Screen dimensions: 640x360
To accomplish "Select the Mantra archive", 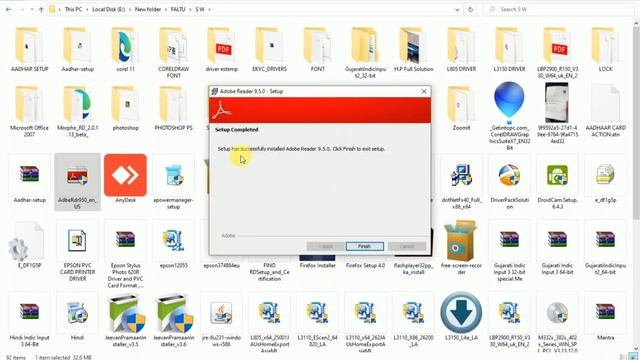I will click(605, 316).
